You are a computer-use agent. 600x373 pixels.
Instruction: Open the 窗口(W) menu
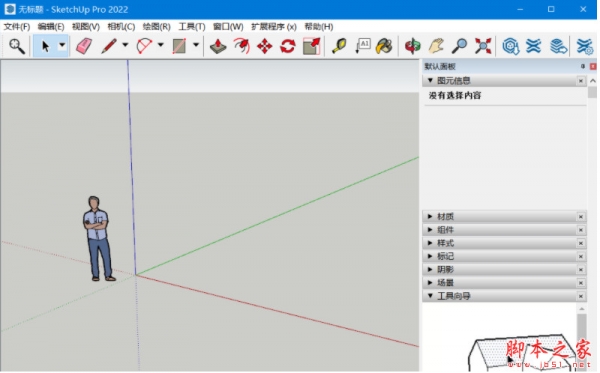point(228,26)
